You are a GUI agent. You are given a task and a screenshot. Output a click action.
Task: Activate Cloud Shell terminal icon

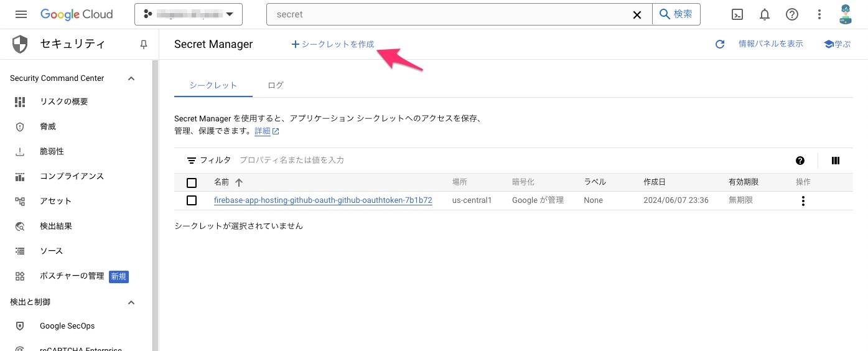click(x=737, y=14)
